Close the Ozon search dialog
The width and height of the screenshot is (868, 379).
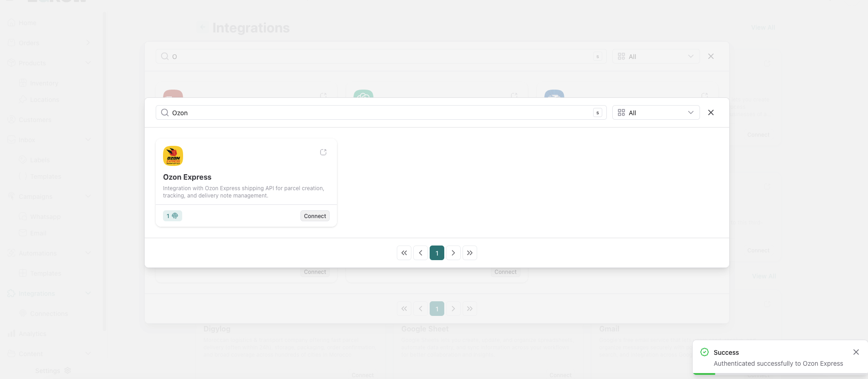(711, 112)
